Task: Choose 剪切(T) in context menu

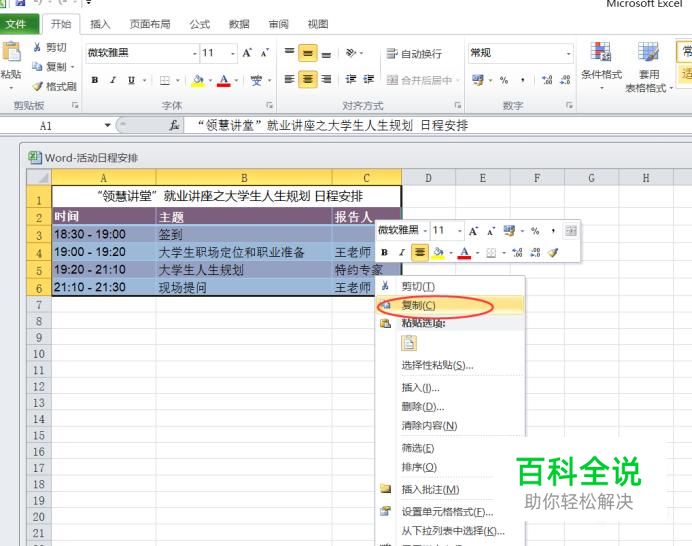Action: [x=450, y=286]
